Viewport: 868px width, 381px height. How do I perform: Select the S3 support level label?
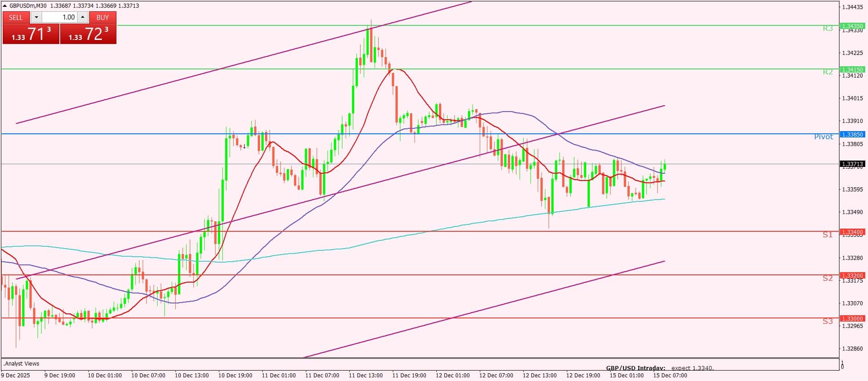(x=828, y=321)
